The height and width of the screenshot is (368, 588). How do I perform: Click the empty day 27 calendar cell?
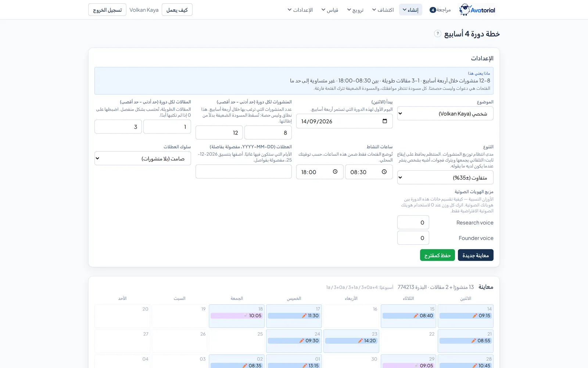[x=122, y=341]
